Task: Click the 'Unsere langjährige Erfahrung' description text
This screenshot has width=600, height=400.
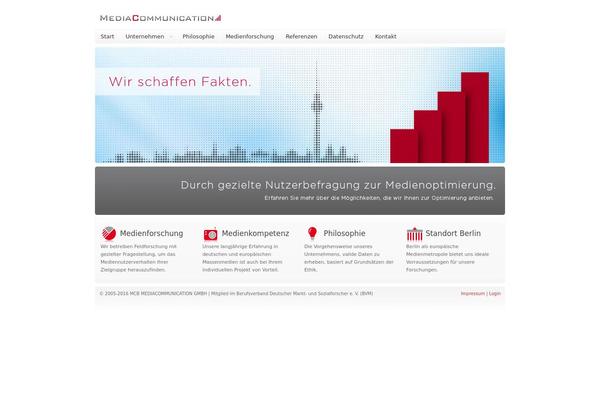Action: [x=242, y=258]
